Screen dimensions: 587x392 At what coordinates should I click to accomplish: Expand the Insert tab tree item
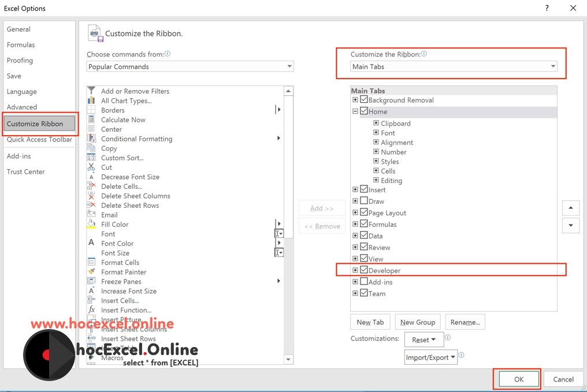coord(355,189)
